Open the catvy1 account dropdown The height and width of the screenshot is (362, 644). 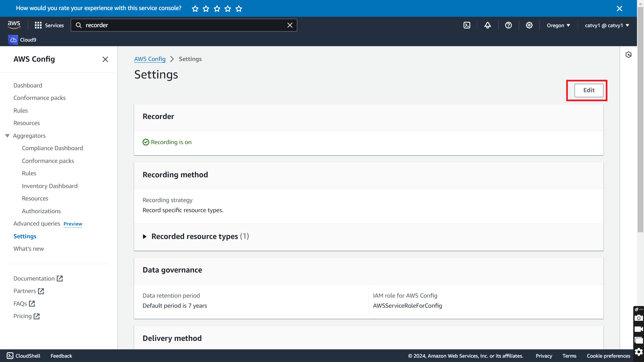(x=607, y=25)
